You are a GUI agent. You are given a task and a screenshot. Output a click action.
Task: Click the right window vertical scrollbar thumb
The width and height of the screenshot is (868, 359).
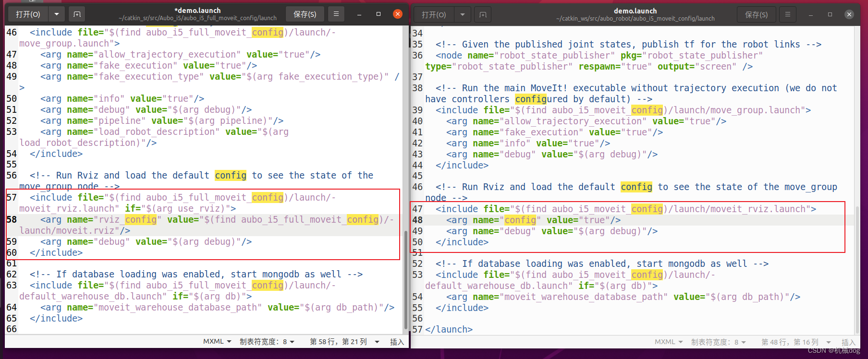(858, 269)
